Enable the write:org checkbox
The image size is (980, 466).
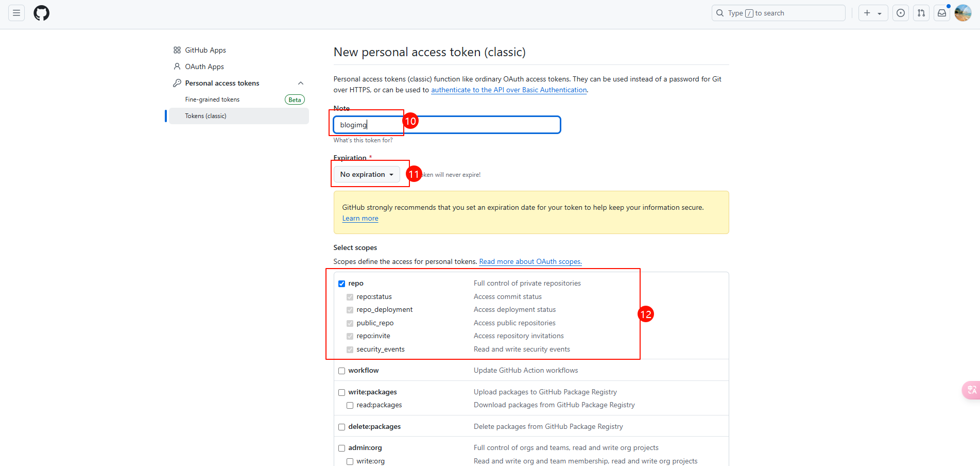pyautogui.click(x=350, y=461)
